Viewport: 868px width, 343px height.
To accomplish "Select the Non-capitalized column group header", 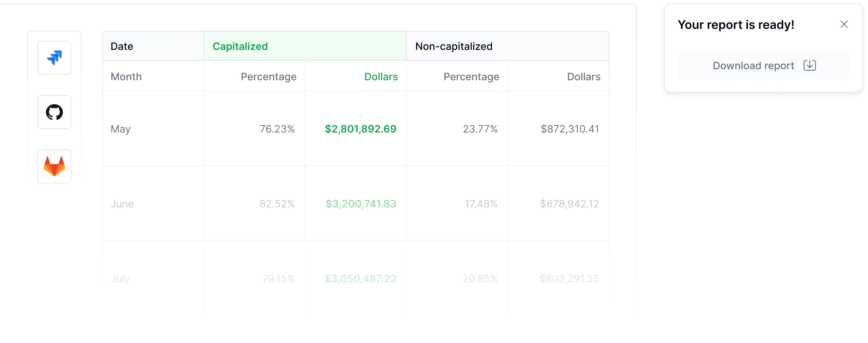I will 453,46.
